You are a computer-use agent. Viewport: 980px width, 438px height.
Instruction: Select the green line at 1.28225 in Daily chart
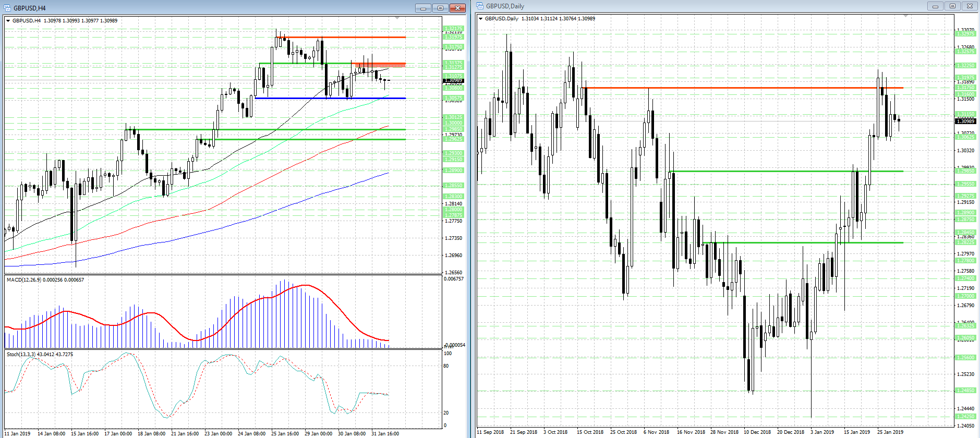pos(803,242)
